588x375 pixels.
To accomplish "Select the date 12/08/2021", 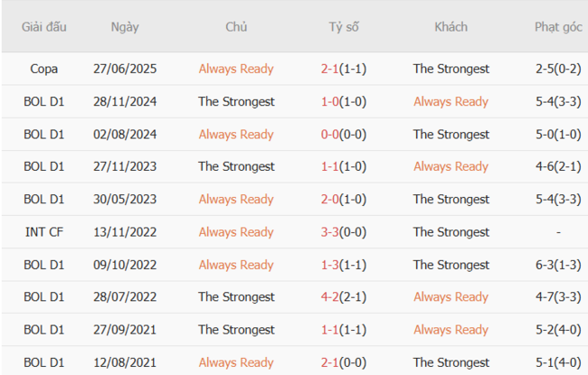I will 125,362.
